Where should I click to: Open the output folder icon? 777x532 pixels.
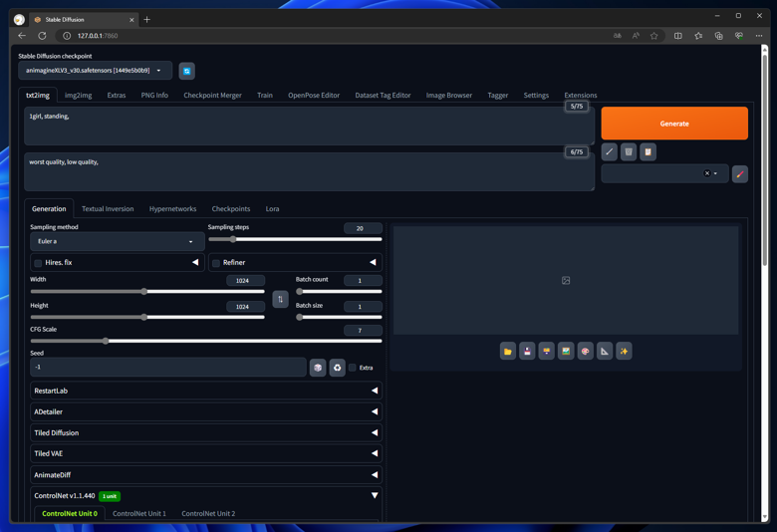(507, 351)
